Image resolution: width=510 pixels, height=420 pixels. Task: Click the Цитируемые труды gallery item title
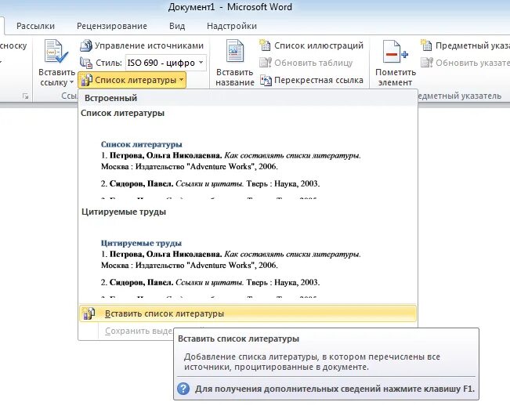coord(124,212)
